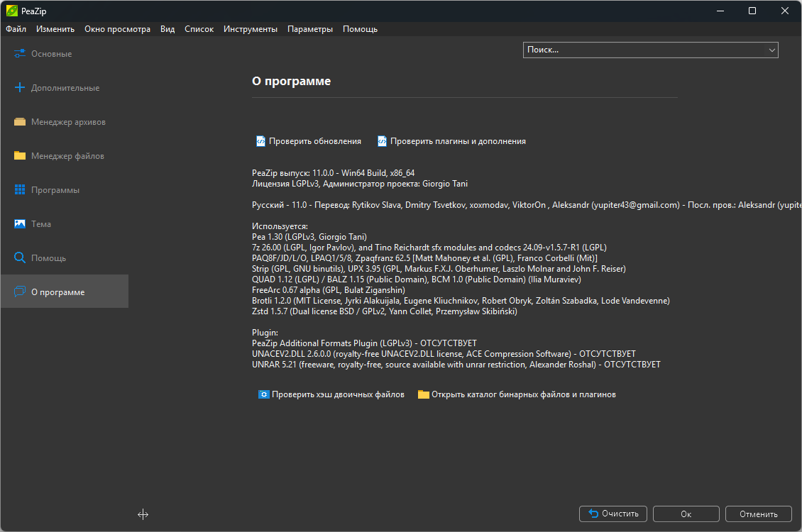
Task: Click the Zstd 1.5.7 component line
Action: pos(384,311)
